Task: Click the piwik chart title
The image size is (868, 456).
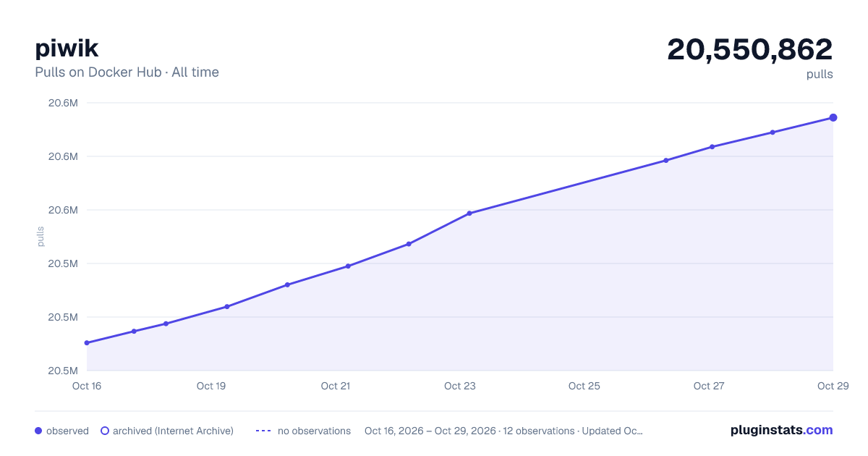Action: tap(67, 48)
